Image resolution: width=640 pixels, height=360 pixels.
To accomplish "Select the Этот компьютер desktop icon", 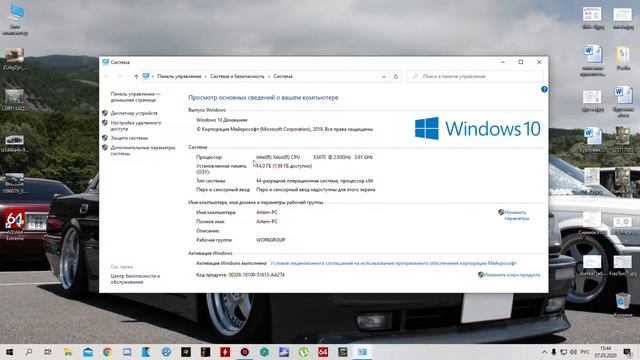I will coord(15,19).
